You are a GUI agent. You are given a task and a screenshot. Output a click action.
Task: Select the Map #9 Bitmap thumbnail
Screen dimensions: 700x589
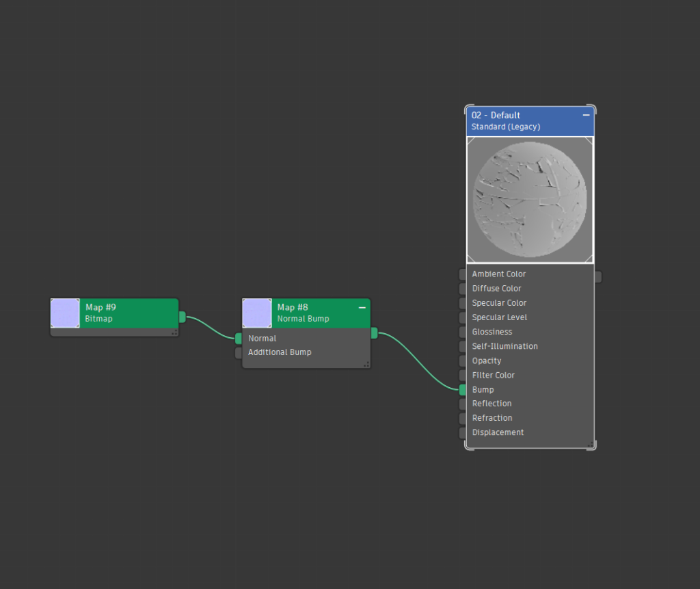[x=65, y=313]
